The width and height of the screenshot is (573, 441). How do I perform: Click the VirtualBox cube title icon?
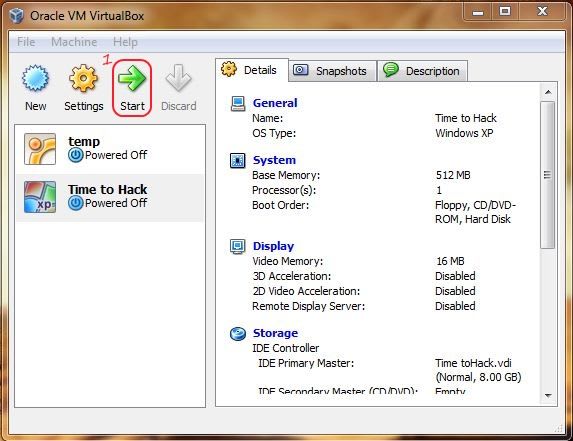click(16, 15)
